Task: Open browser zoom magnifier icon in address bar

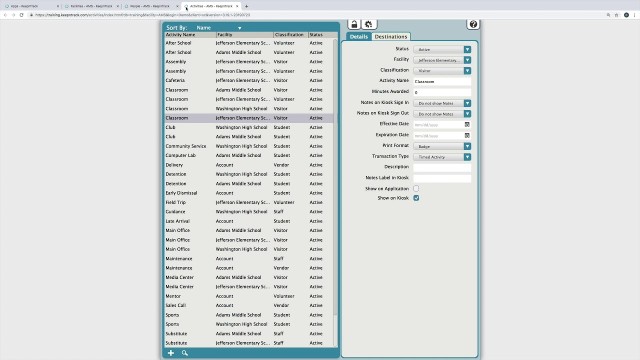Action: point(608,15)
